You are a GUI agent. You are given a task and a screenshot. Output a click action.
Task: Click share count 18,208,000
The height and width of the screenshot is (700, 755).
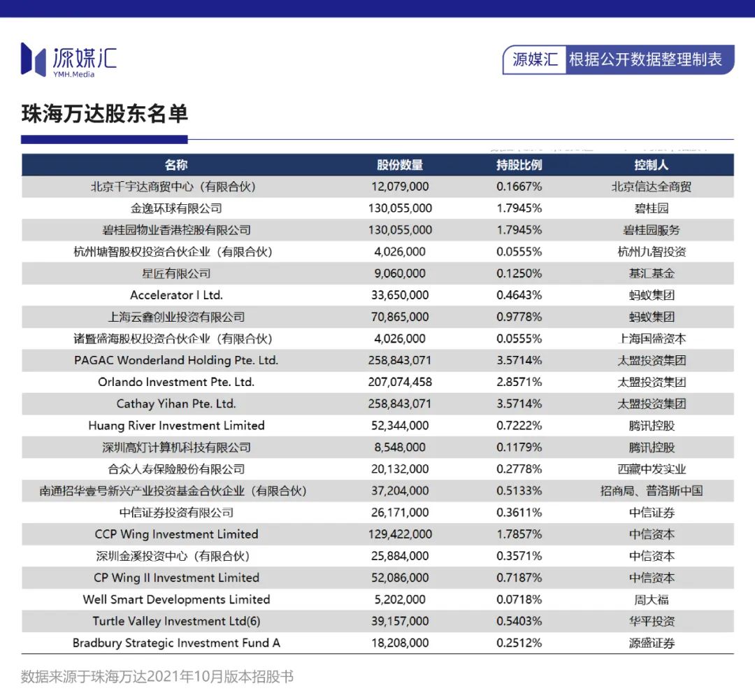click(400, 643)
